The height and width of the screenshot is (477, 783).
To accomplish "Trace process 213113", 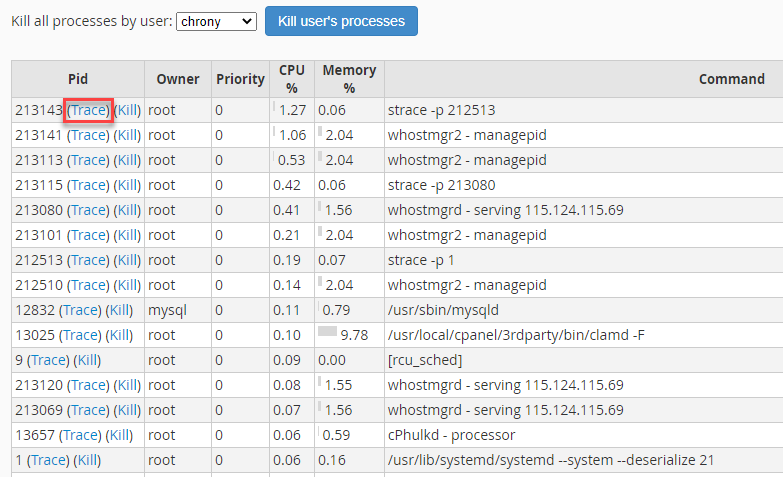I will click(x=88, y=160).
